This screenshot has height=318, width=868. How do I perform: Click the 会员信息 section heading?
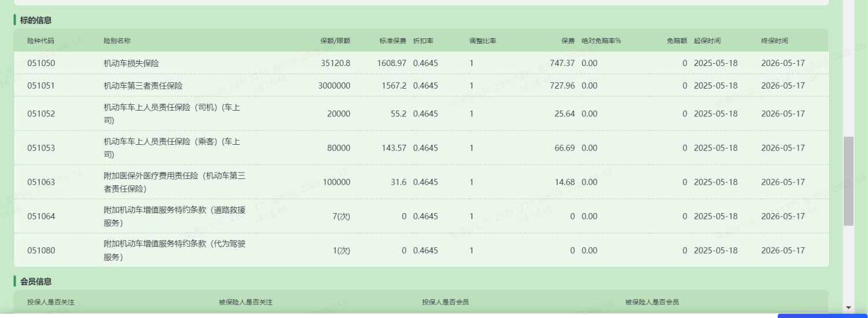pos(36,282)
